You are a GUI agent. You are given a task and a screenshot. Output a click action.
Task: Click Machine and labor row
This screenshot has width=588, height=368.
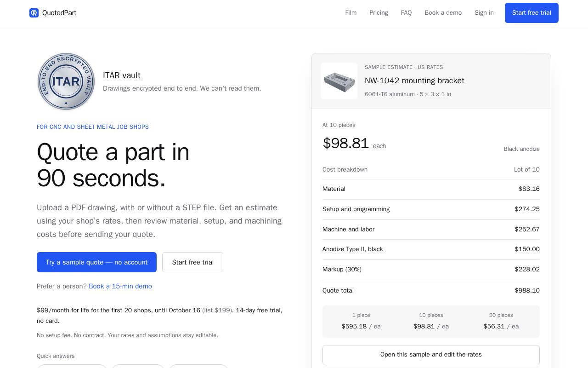point(431,230)
